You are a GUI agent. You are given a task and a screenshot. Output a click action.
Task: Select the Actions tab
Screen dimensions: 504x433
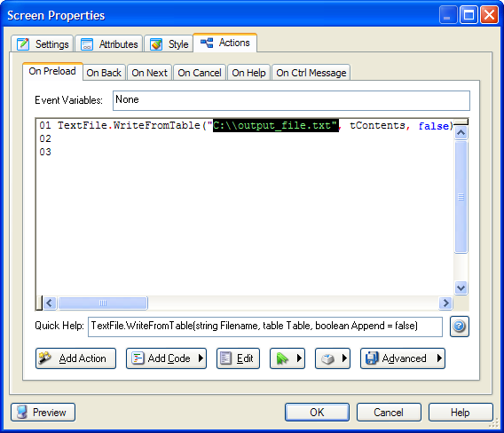point(224,43)
